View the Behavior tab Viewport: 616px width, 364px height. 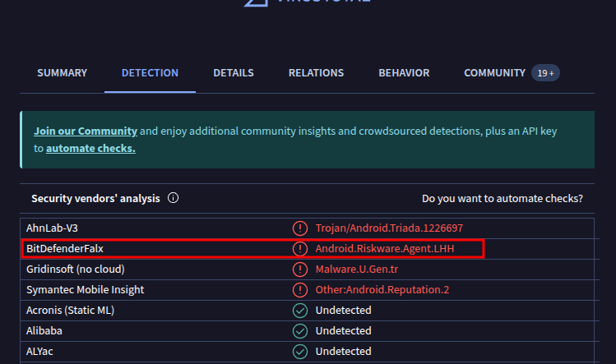[x=404, y=73]
